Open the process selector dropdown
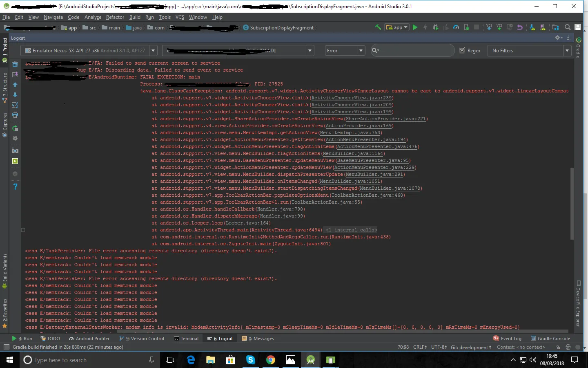 pyautogui.click(x=238, y=51)
